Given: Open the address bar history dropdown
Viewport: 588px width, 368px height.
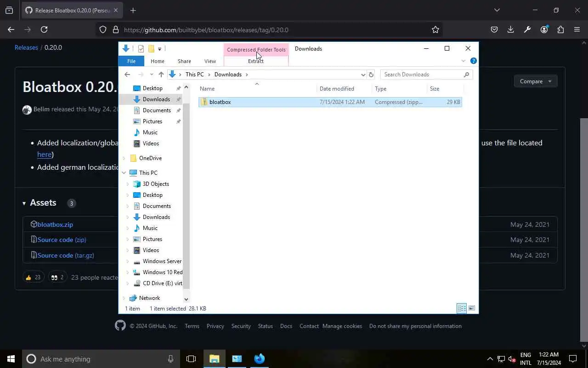Looking at the screenshot, I should (363, 75).
